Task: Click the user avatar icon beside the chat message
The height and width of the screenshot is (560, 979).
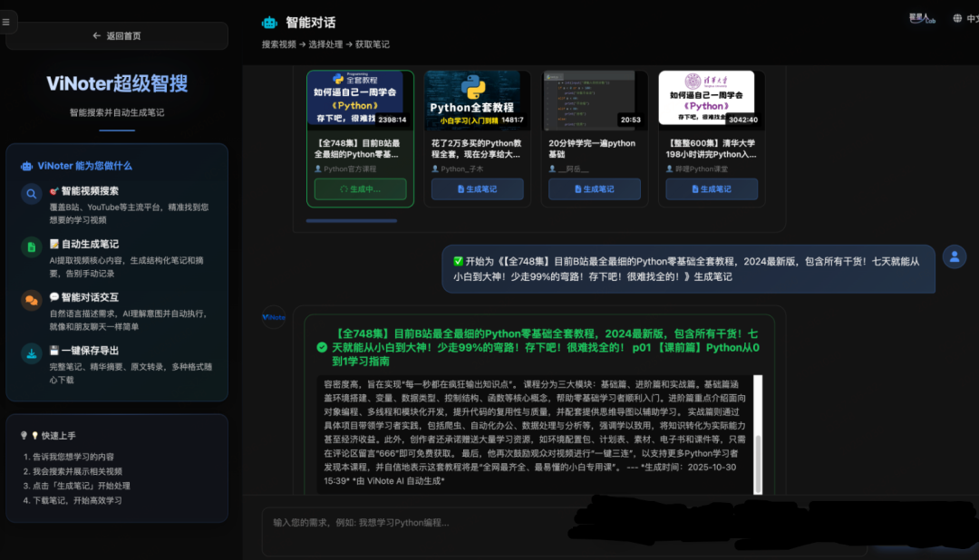Action: pyautogui.click(x=954, y=256)
